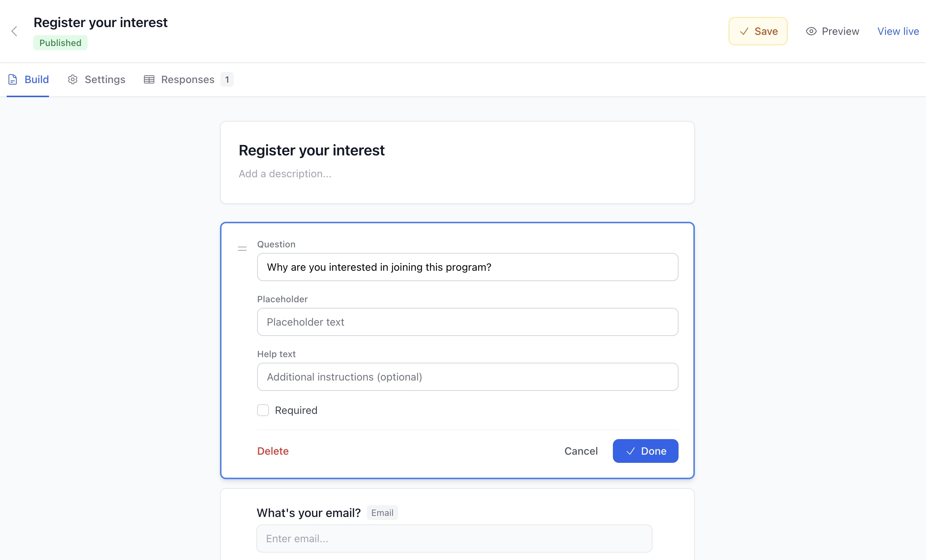The height and width of the screenshot is (560, 926).
Task: Click the drag handle beside the Question editor
Action: (x=242, y=248)
